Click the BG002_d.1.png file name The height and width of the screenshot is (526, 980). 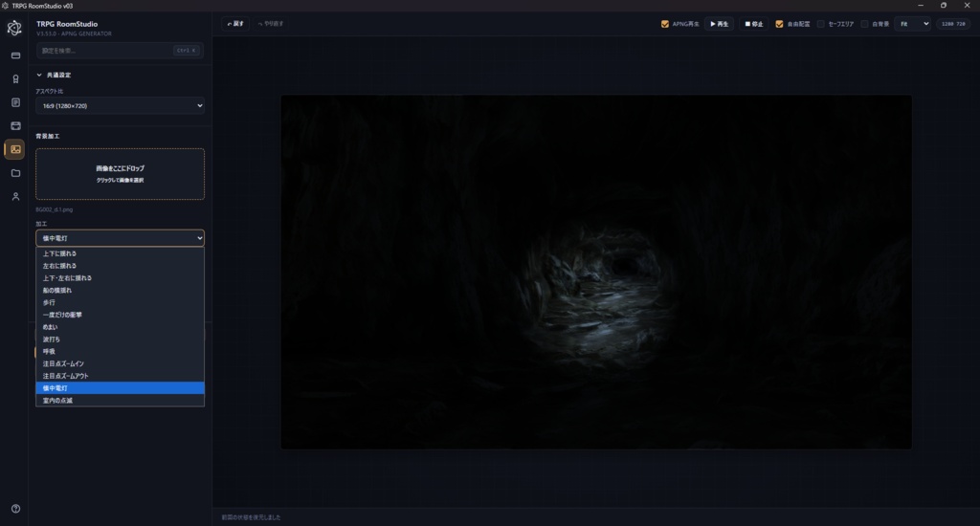54,209
